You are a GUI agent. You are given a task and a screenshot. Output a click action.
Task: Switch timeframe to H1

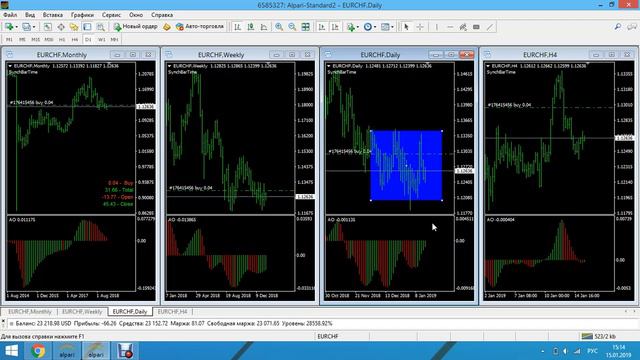(62, 40)
